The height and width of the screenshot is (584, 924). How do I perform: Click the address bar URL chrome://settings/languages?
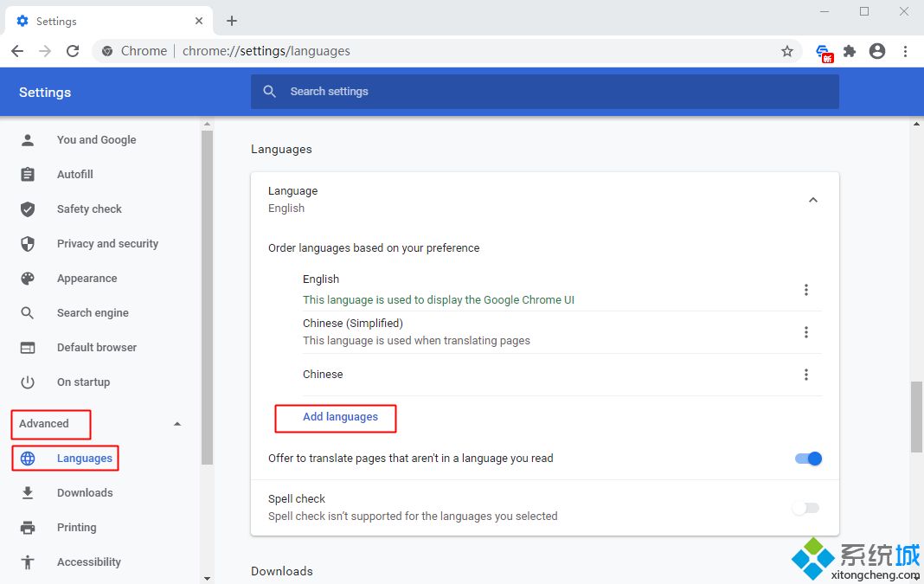coord(266,51)
